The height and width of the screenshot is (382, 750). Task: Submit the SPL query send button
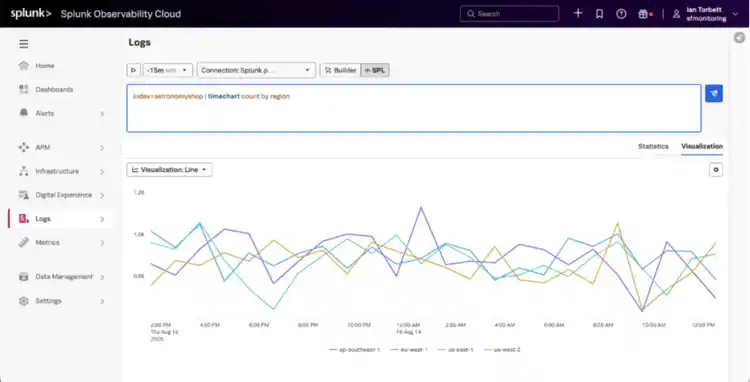pos(714,94)
